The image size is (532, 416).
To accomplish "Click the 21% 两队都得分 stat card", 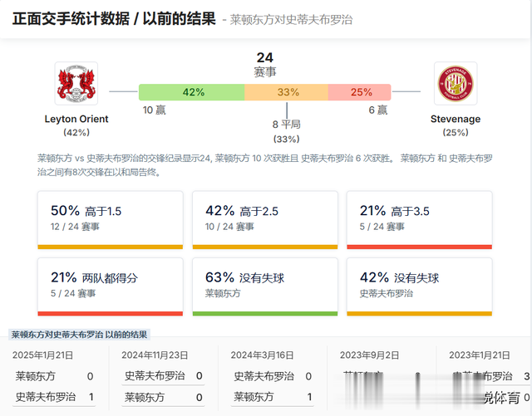I will [x=110, y=286].
